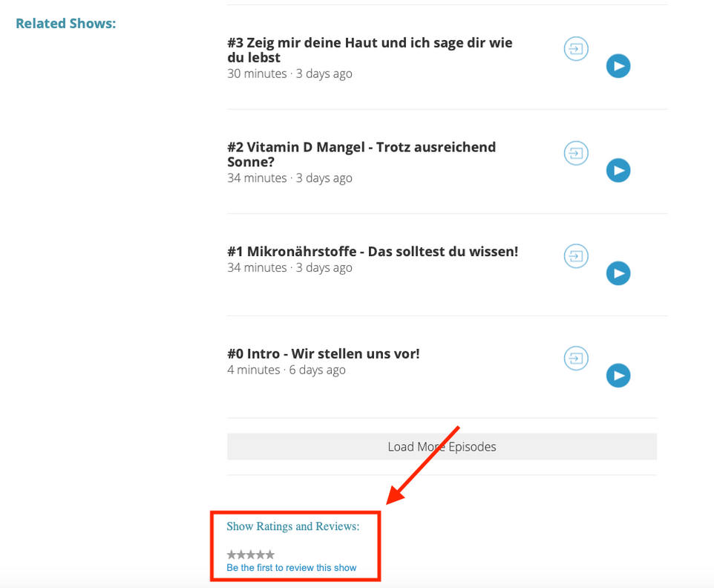This screenshot has height=588, width=714.
Task: Click arrow-in-box icon beside Vitamin D Mangel episode
Action: pyautogui.click(x=576, y=154)
